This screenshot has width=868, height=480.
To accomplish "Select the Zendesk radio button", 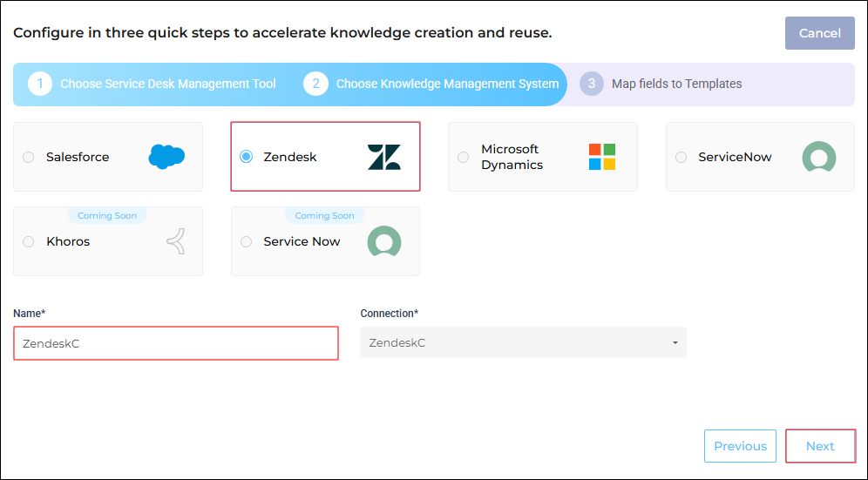I will click(x=247, y=157).
